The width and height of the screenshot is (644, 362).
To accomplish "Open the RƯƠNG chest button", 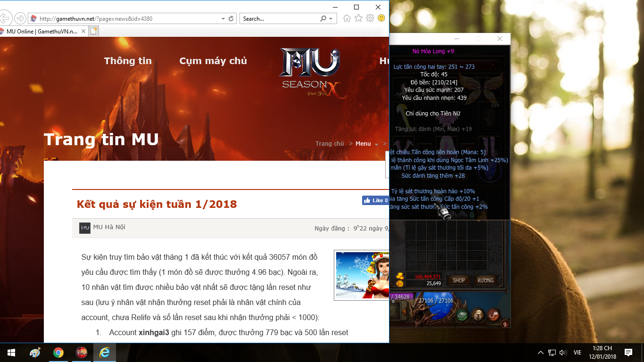I will click(x=486, y=280).
